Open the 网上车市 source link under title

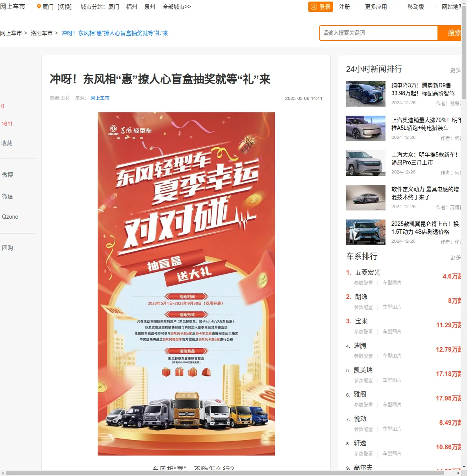click(100, 98)
